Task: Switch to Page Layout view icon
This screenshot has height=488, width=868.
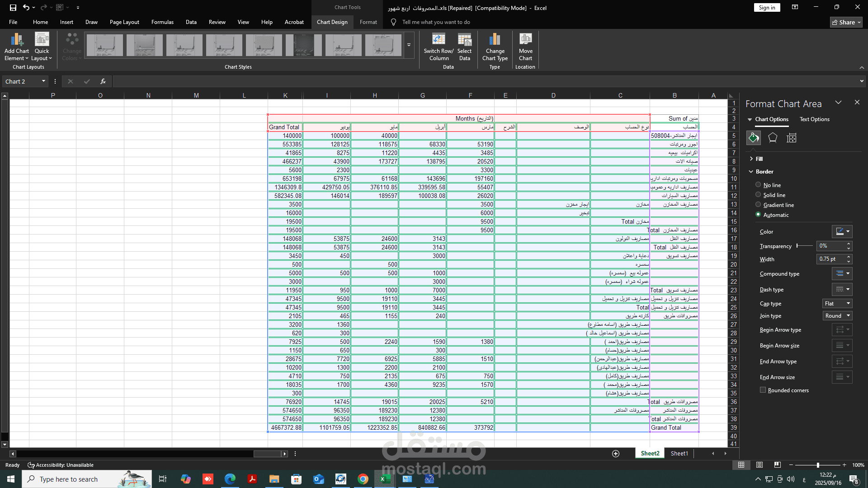Action: tap(759, 465)
